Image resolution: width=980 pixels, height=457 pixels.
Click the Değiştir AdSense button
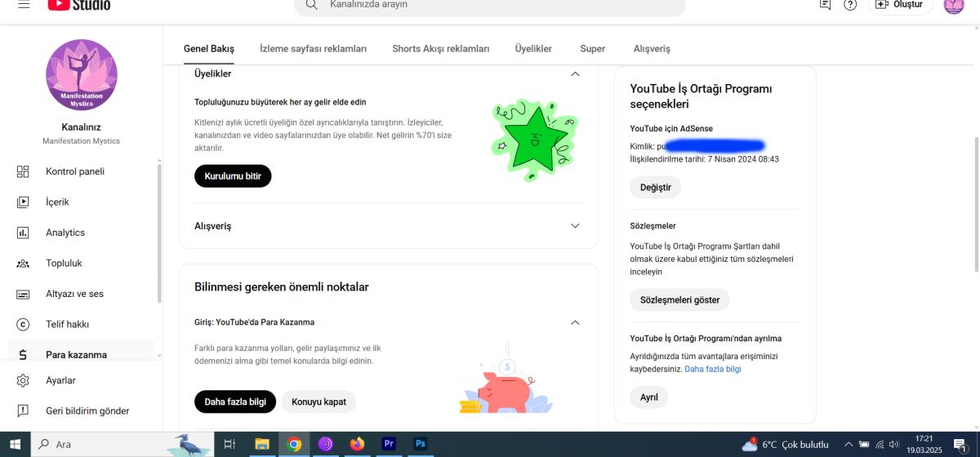click(655, 187)
